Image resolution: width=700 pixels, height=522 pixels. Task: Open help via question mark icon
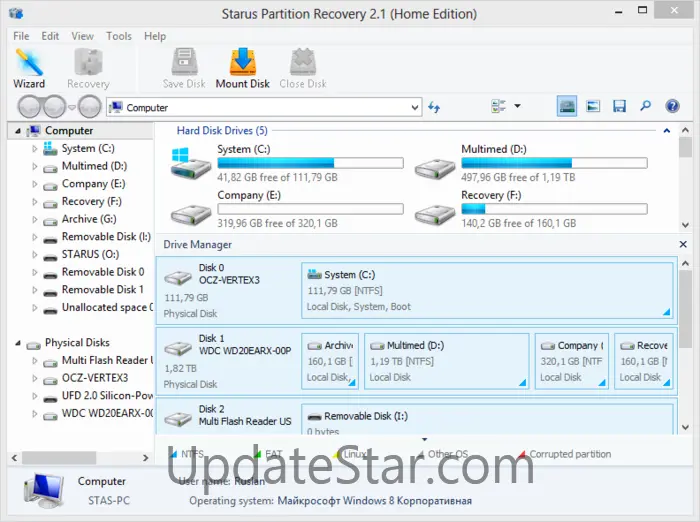672,106
